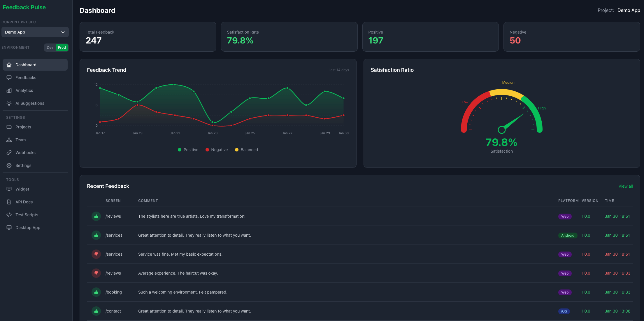Click the View all link in Recent Feedback
The image size is (644, 321).
[x=626, y=186]
